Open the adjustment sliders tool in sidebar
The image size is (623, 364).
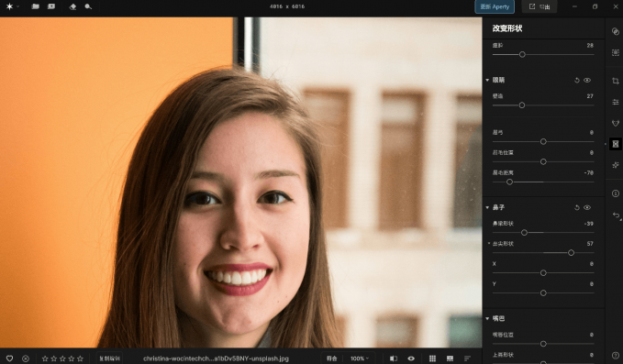tap(615, 102)
